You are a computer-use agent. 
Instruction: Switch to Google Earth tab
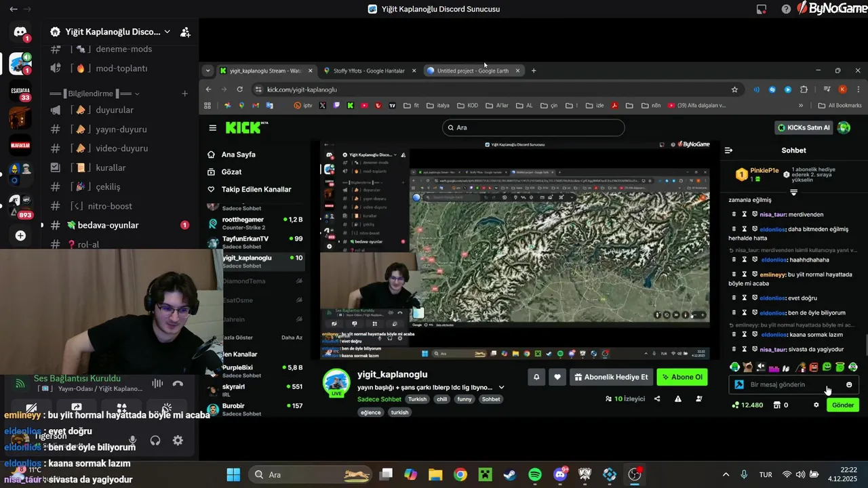(x=473, y=70)
